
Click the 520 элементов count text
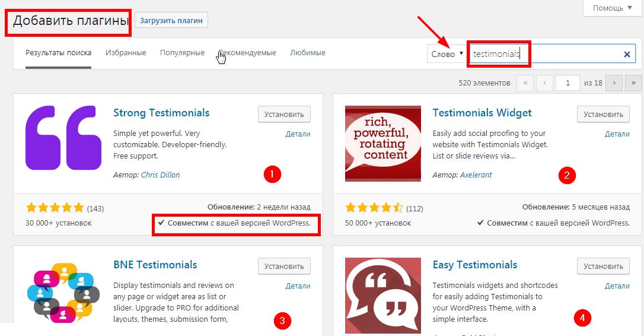click(484, 83)
